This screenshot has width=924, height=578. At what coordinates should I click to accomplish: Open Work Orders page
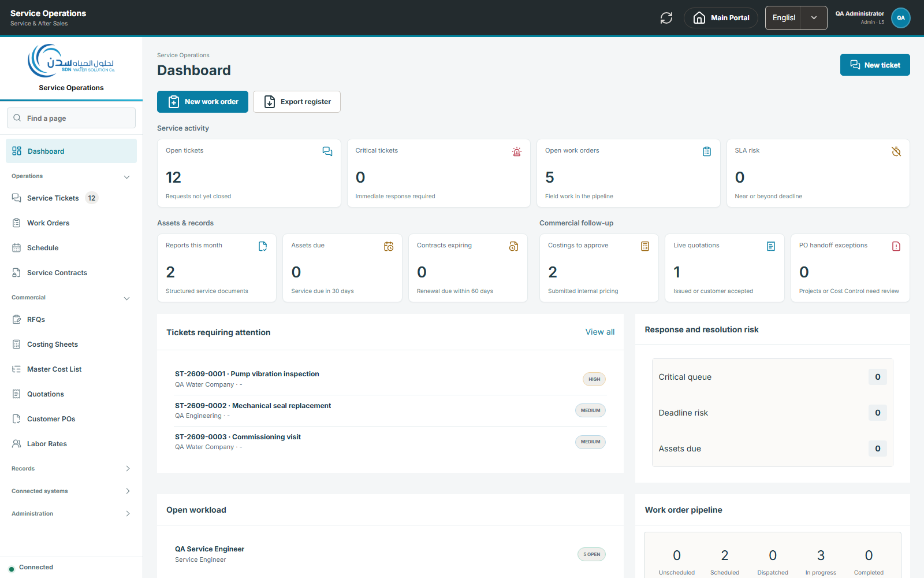(72, 223)
